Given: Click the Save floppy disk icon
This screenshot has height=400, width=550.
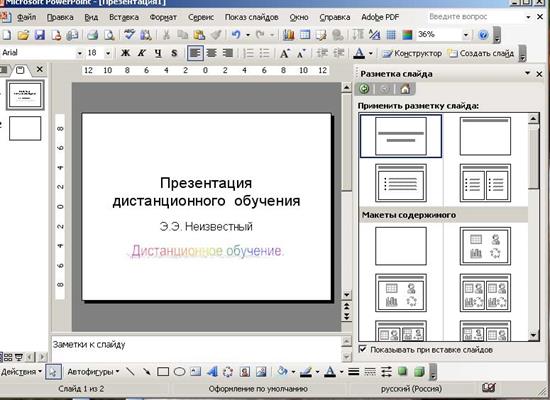Looking at the screenshot, I should click(x=40, y=35).
